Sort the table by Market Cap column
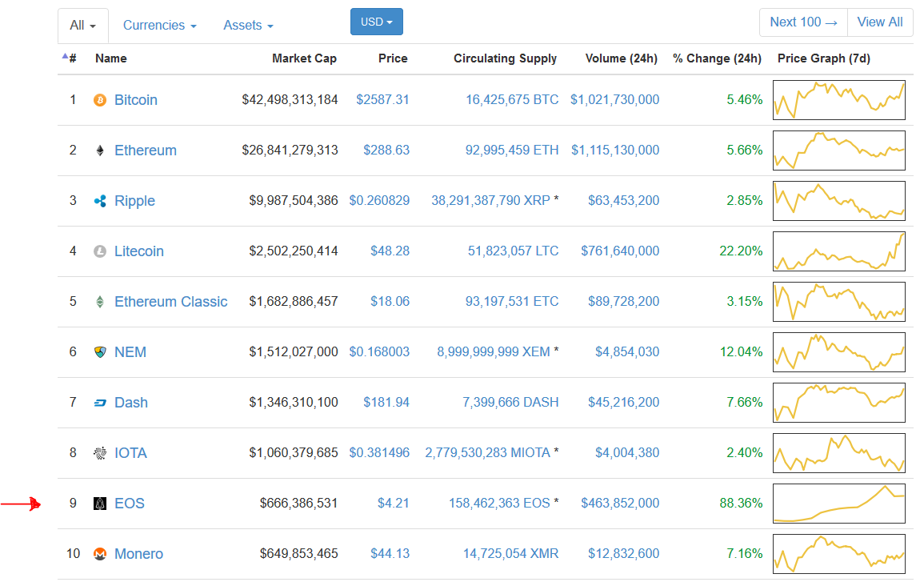Image resolution: width=924 pixels, height=582 pixels. click(x=304, y=58)
